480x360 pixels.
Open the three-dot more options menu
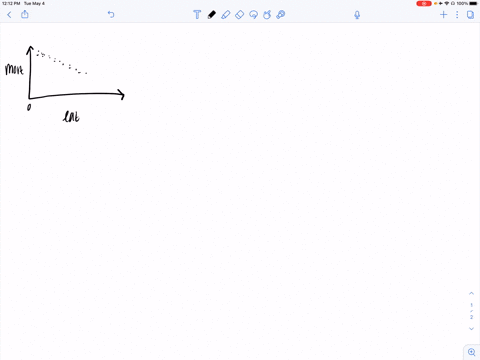pos(457,15)
